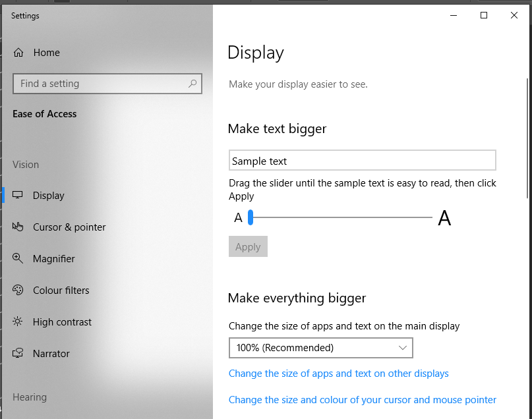532x419 pixels.
Task: Open link to change size on other displays
Action: point(339,374)
